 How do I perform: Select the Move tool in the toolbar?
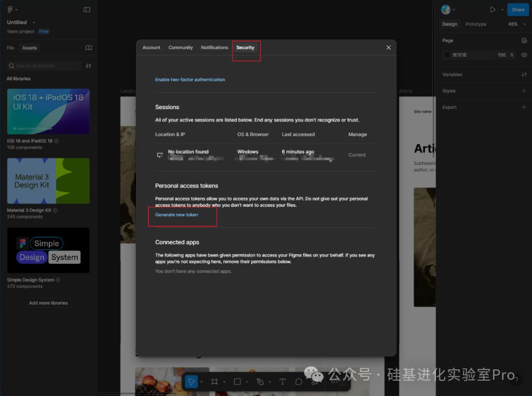tap(191, 382)
